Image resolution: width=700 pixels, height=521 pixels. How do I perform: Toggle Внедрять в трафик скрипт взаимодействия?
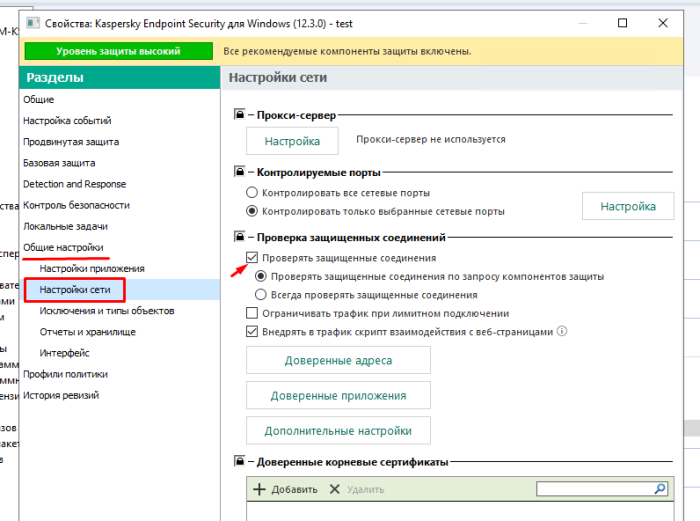(252, 331)
